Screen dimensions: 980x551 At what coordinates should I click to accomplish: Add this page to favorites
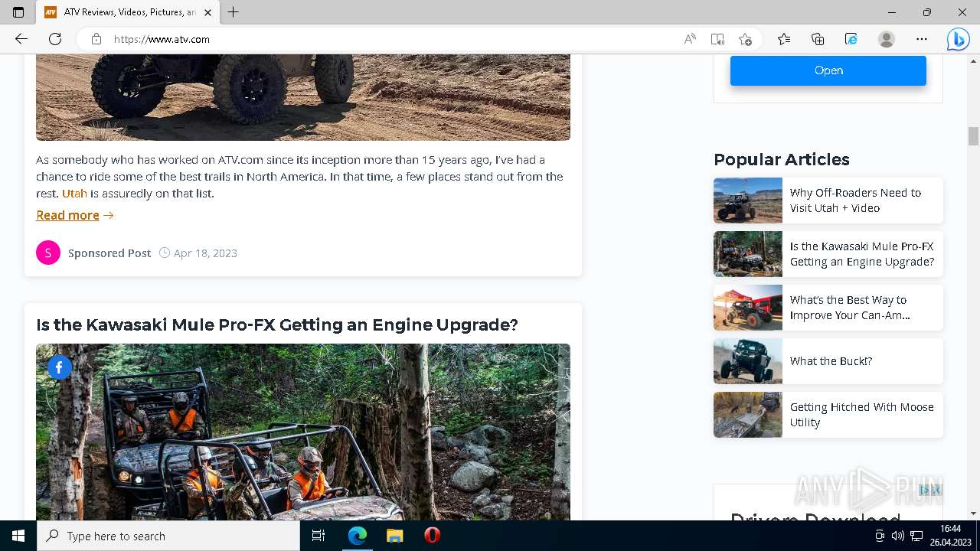[x=745, y=39]
